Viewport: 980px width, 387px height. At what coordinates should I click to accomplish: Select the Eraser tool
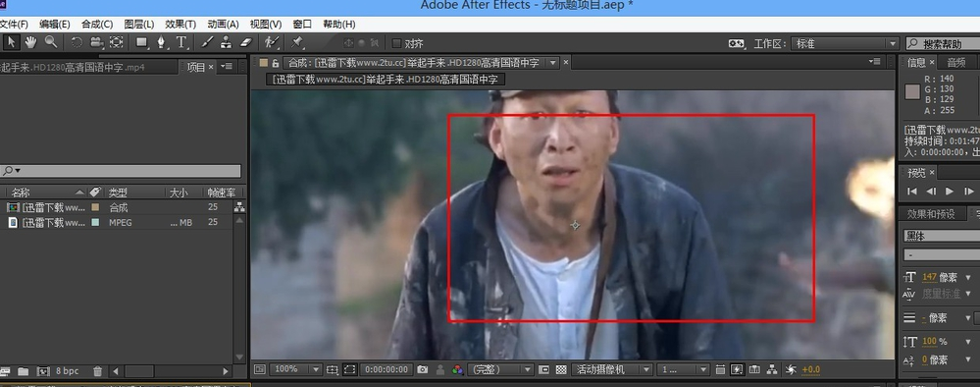[x=245, y=42]
